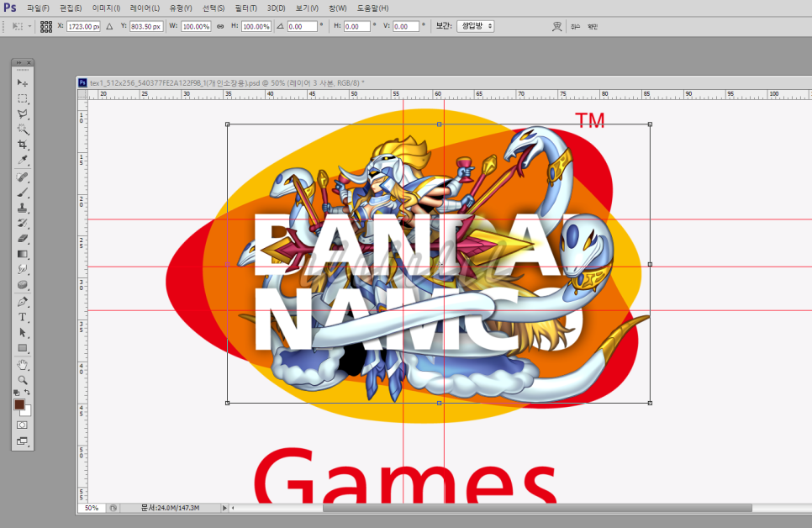Change the screen mode

coord(22,441)
